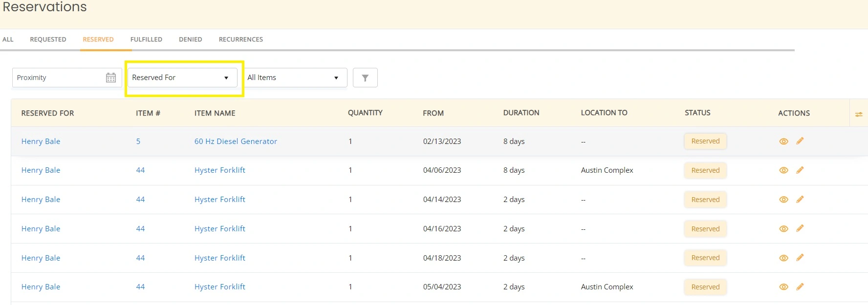This screenshot has height=305, width=868.
Task: Click the funnel filter button
Action: 365,78
